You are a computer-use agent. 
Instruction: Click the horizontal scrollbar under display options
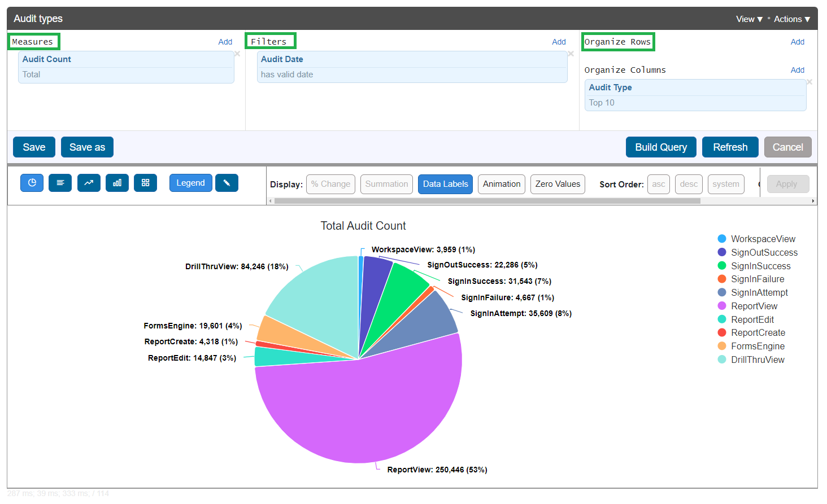(487, 201)
